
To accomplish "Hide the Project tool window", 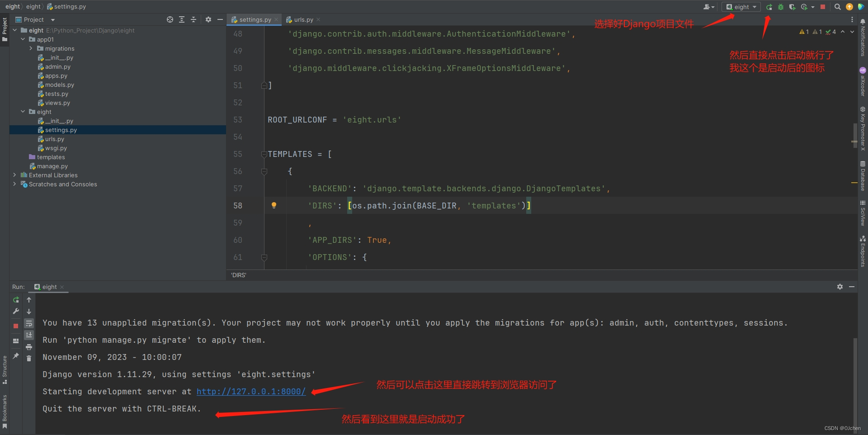I will pos(220,19).
